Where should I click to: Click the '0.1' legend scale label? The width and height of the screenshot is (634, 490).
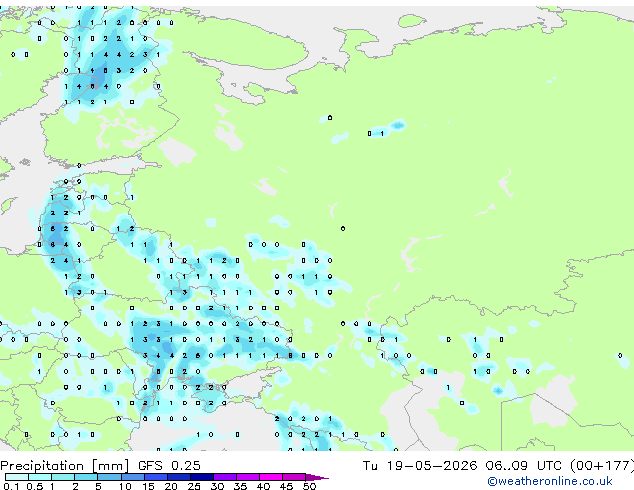(11, 486)
